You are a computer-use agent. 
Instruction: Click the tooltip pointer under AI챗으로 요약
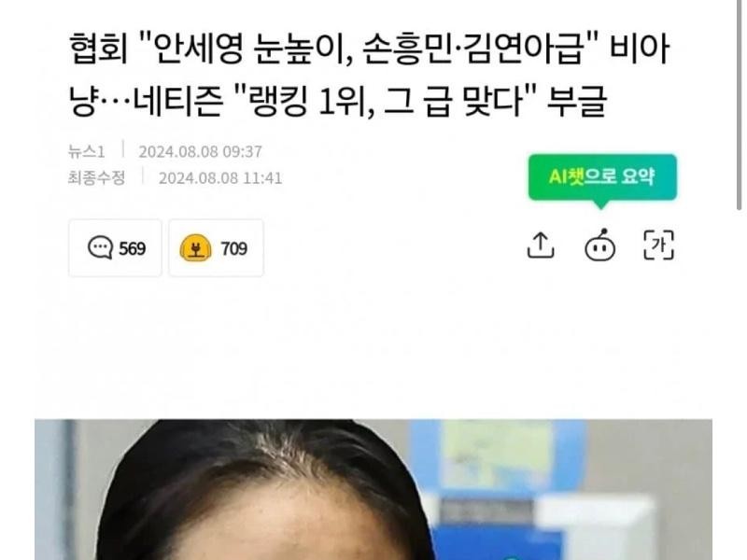click(x=600, y=204)
